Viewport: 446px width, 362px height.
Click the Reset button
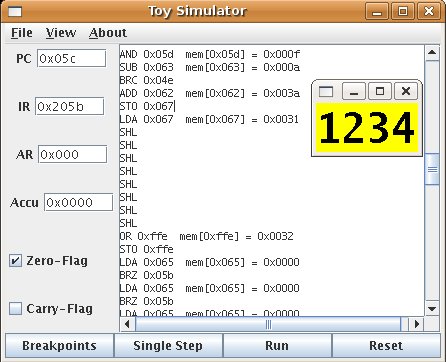(x=386, y=346)
